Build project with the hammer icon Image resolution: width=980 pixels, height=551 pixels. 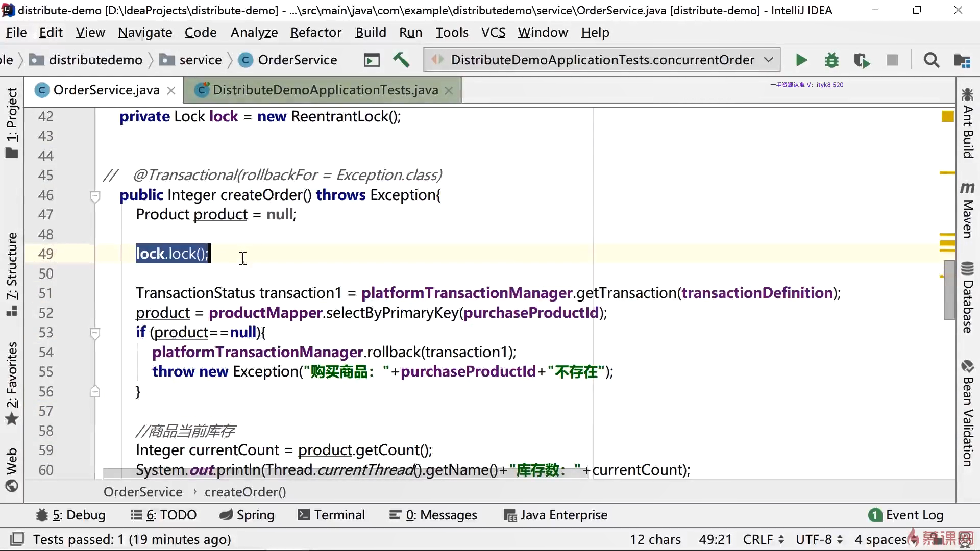click(x=401, y=60)
